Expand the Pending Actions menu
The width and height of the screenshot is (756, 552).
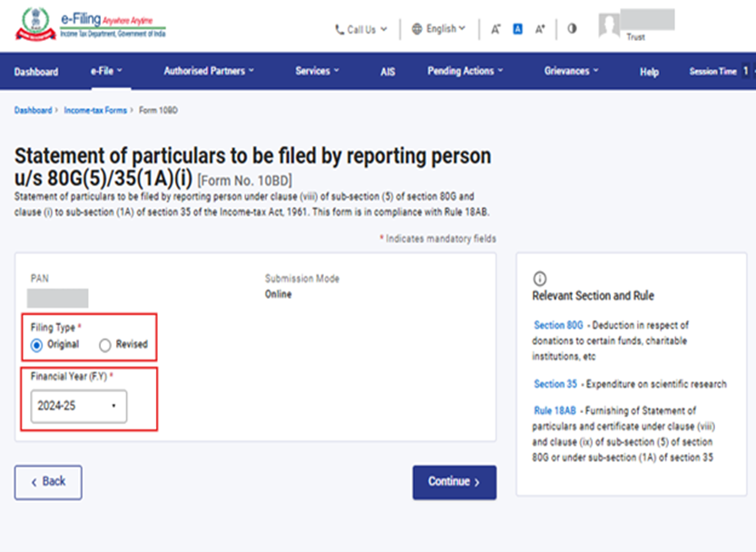[466, 71]
